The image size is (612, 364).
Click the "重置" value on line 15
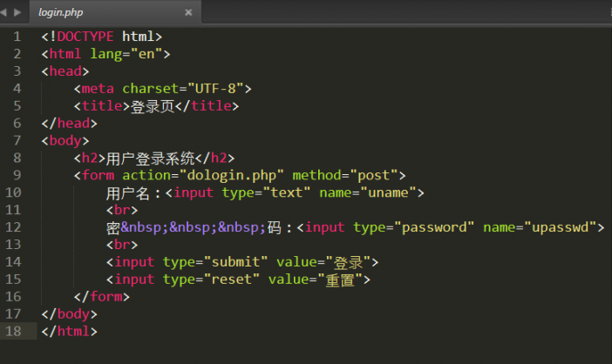coord(341,280)
